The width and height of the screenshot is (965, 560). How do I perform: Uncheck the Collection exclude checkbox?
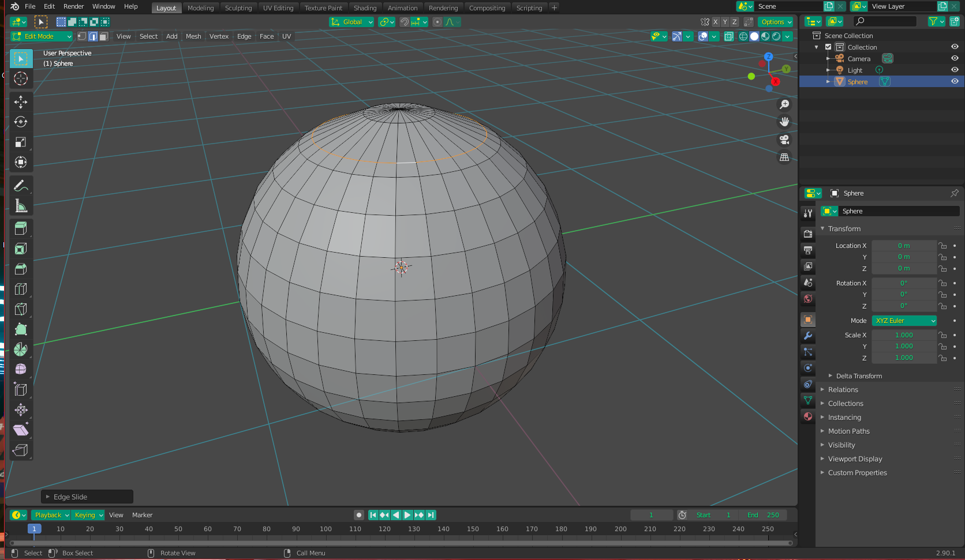(x=828, y=47)
